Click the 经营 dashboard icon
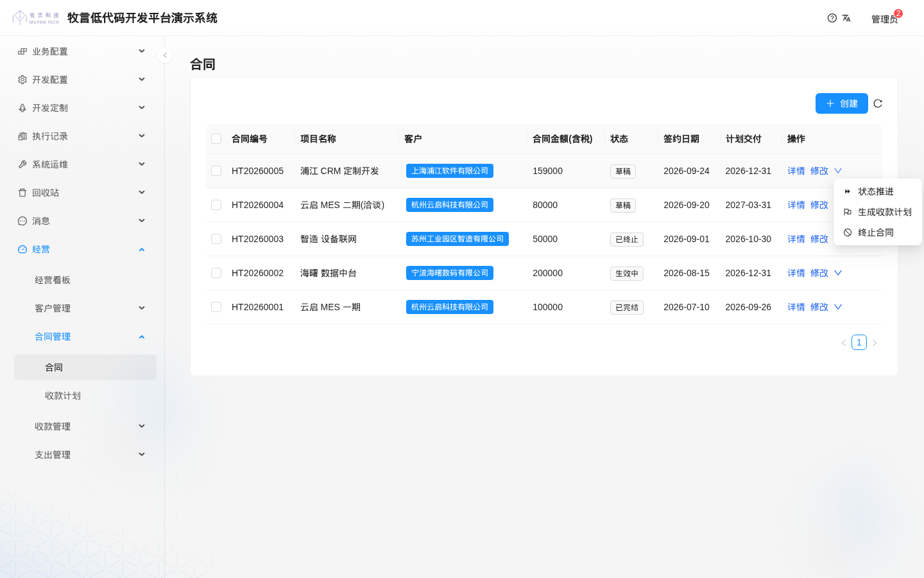924x578 pixels. click(x=22, y=249)
